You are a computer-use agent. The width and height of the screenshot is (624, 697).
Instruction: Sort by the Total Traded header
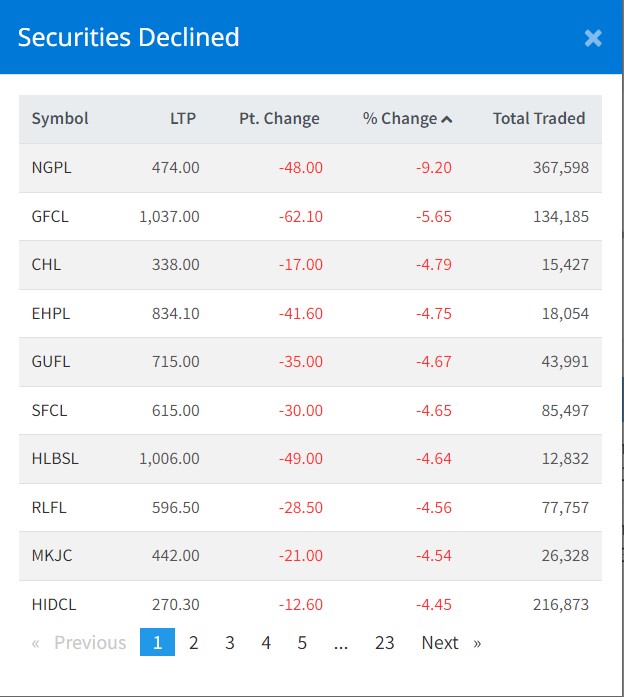point(538,118)
